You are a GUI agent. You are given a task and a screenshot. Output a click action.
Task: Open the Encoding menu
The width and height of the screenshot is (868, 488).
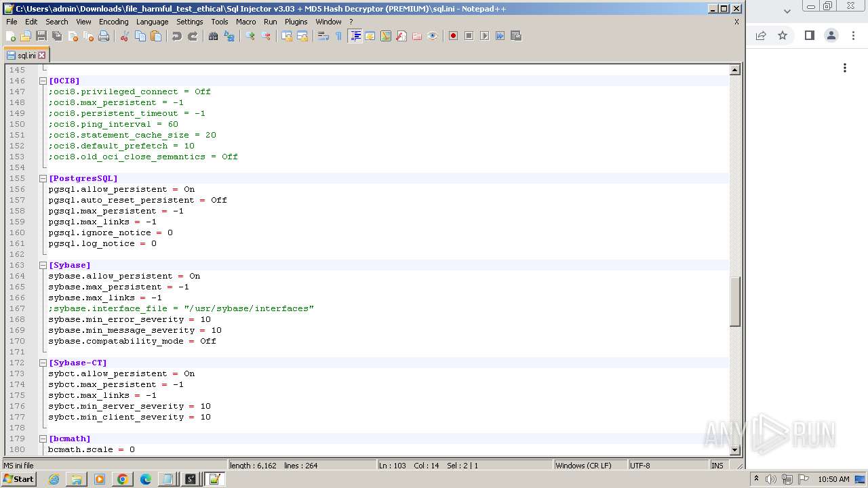coord(113,22)
